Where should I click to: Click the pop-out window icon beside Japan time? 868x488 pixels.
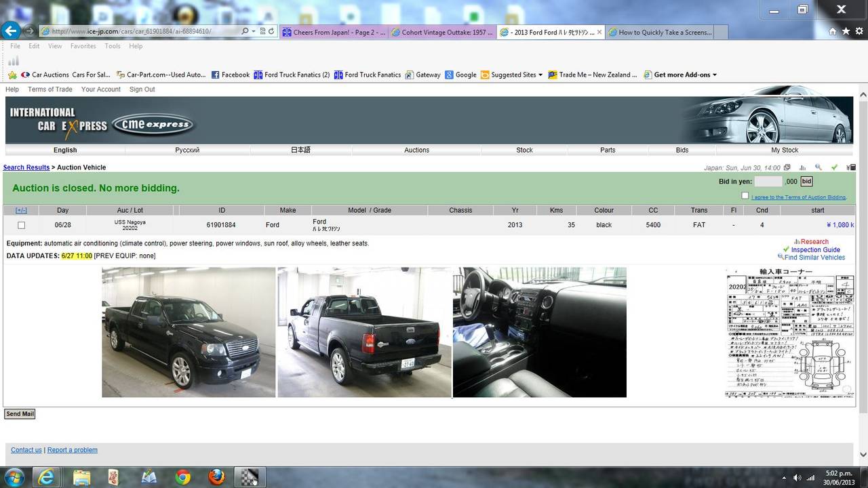pyautogui.click(x=787, y=167)
